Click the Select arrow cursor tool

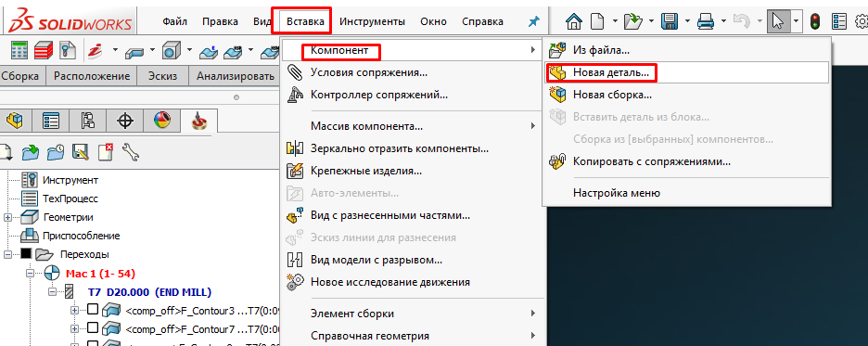[778, 22]
